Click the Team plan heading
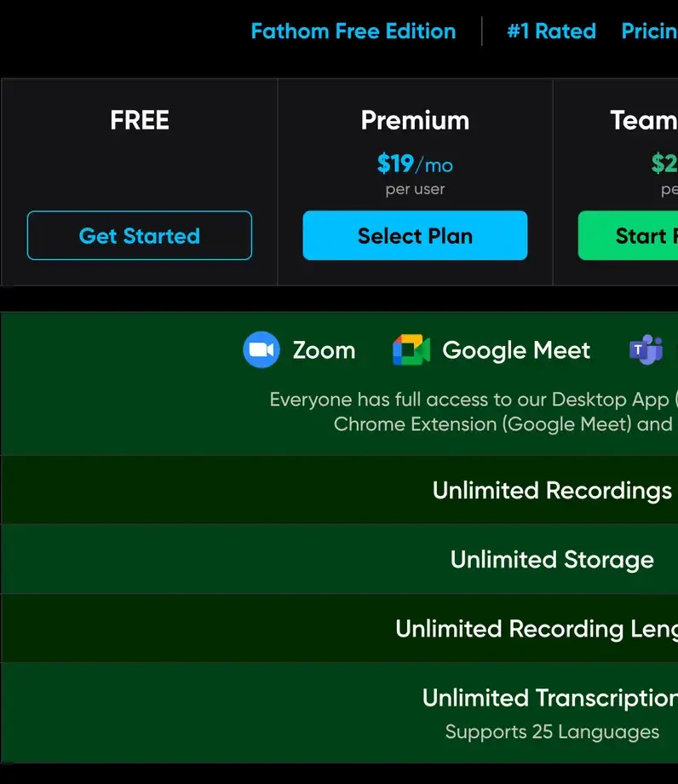This screenshot has width=678, height=784. (x=644, y=120)
